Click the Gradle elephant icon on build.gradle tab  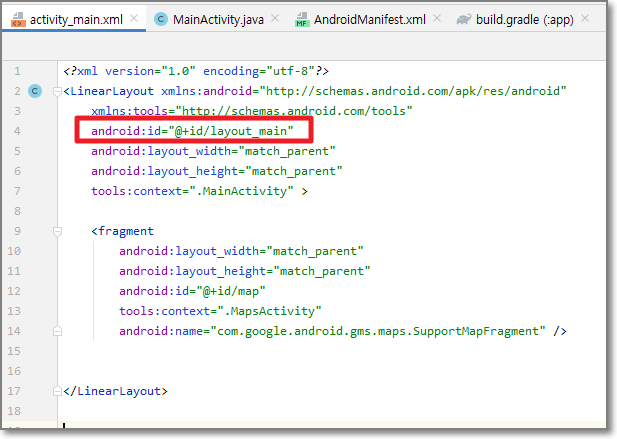[464, 19]
